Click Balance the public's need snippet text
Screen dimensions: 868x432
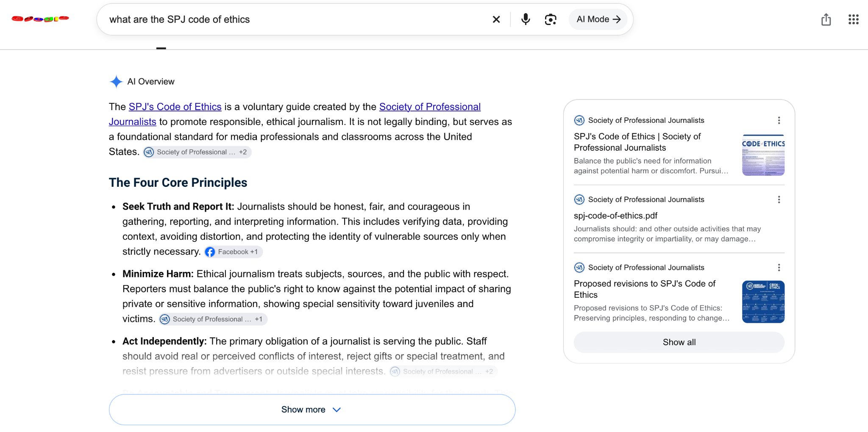click(x=651, y=166)
